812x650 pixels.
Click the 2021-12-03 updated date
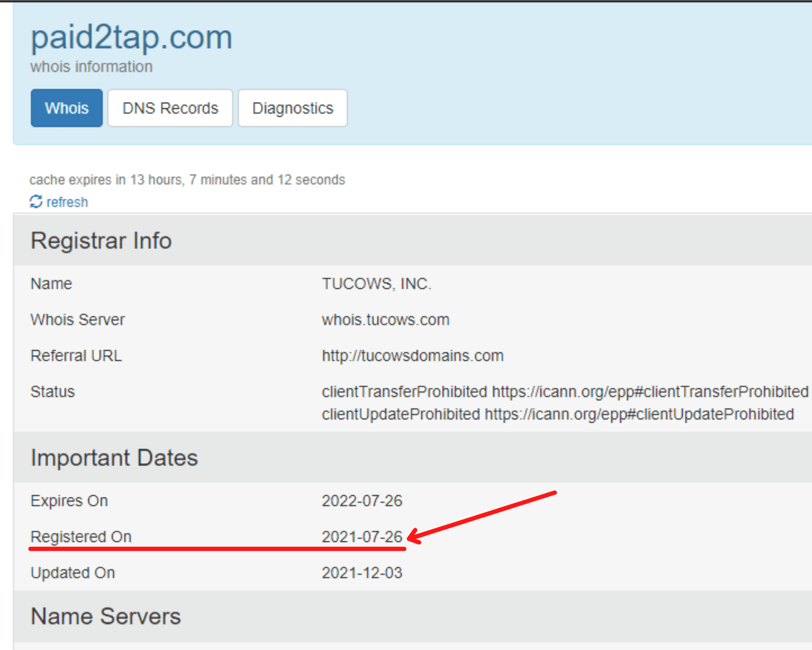(x=362, y=573)
